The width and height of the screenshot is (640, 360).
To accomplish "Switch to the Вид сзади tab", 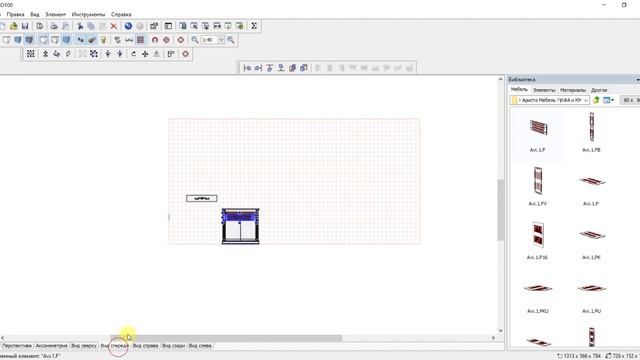I will pyautogui.click(x=173, y=346).
